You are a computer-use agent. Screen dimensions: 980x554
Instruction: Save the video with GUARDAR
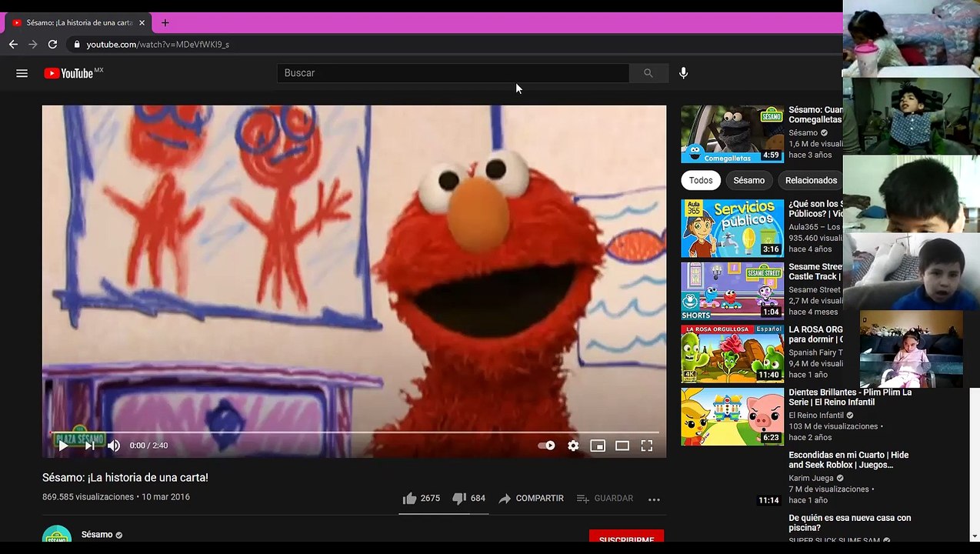tap(605, 499)
